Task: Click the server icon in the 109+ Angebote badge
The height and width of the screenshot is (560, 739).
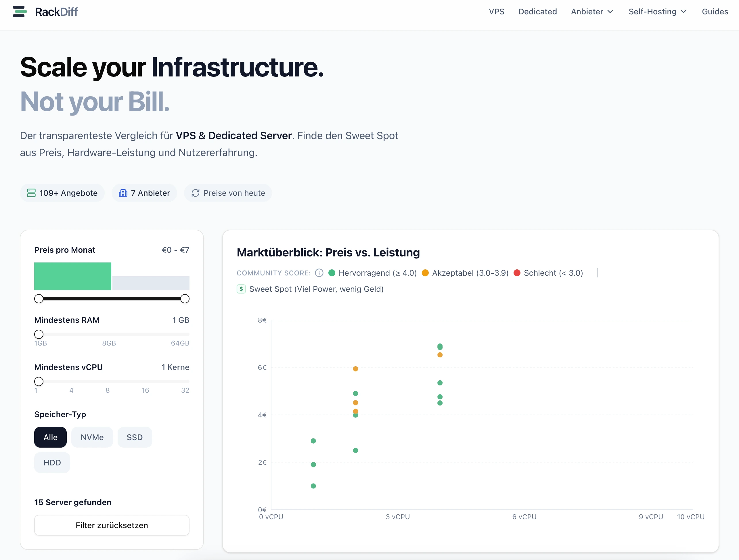Action: [x=31, y=193]
